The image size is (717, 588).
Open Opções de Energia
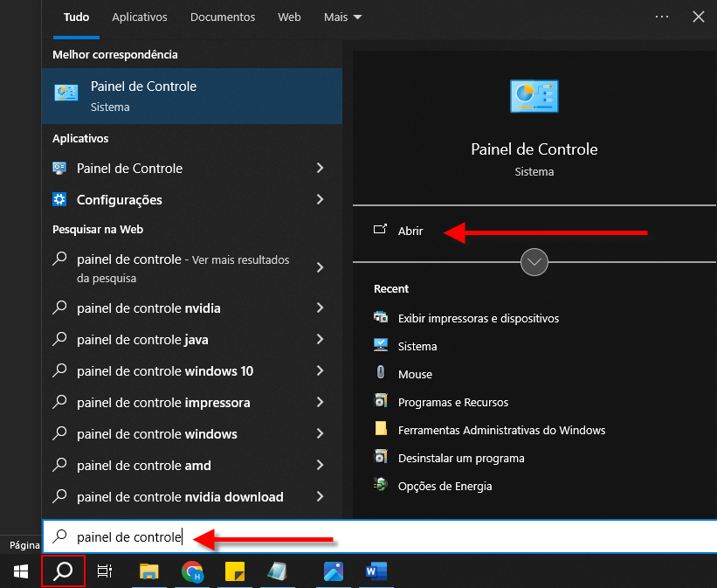(x=445, y=487)
